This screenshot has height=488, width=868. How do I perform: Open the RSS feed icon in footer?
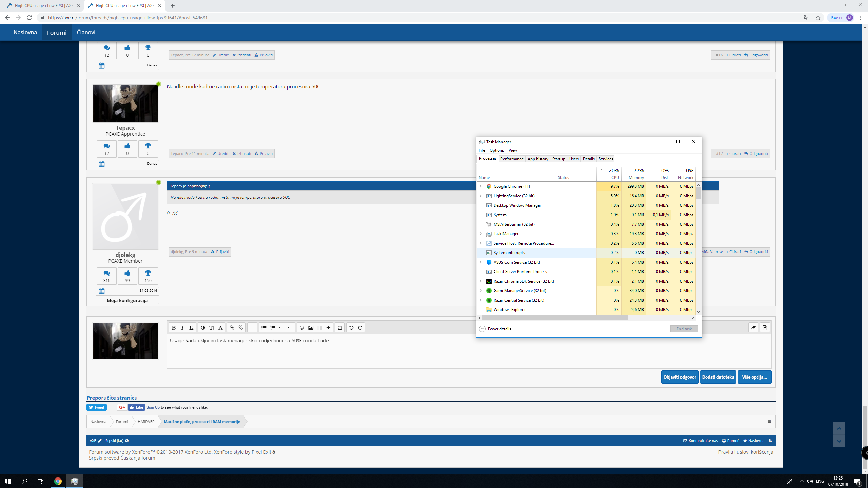[770, 441]
